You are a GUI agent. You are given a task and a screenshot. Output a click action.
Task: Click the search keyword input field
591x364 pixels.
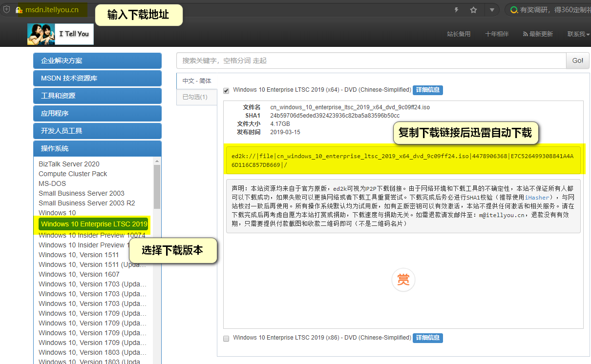371,61
